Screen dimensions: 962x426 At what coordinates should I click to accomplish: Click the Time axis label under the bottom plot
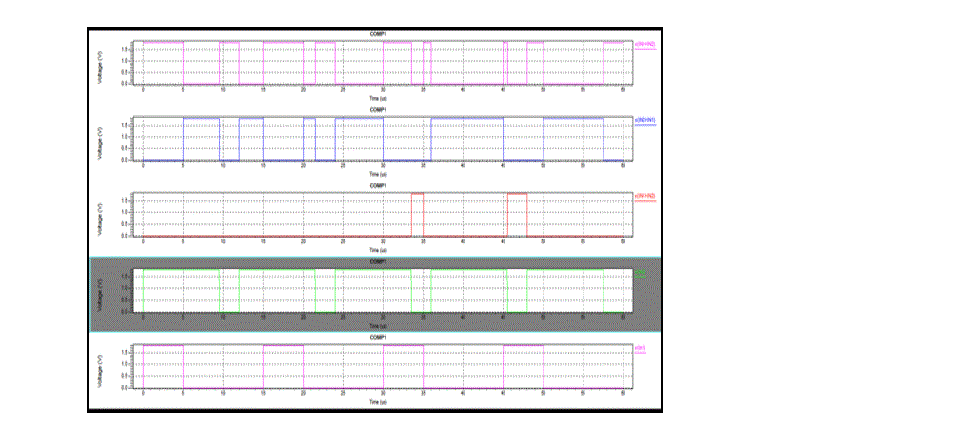click(378, 401)
